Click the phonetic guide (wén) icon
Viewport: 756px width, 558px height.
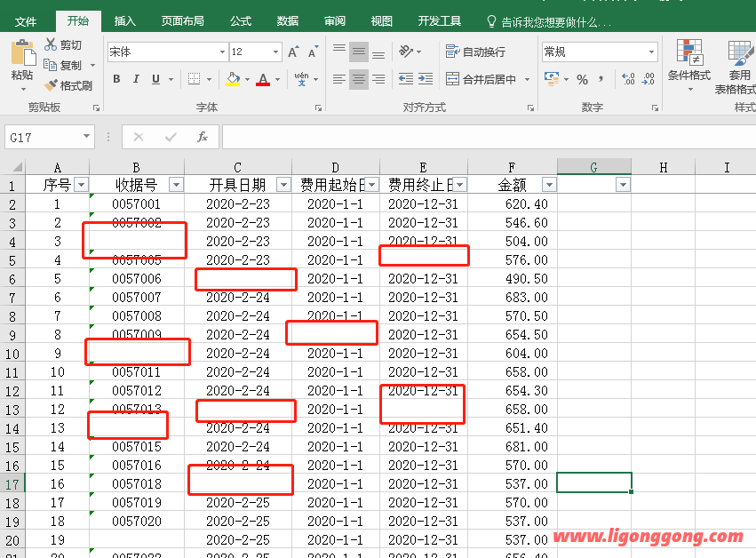(301, 78)
